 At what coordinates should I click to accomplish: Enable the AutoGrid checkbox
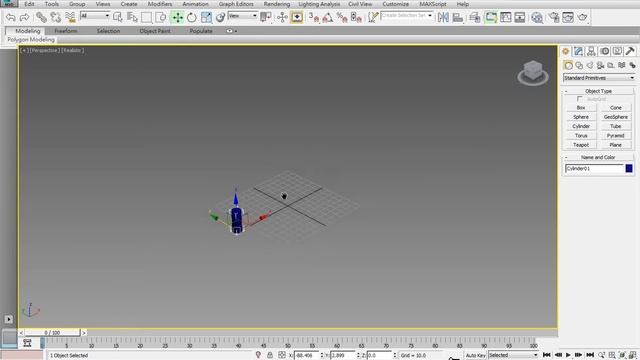pos(580,99)
